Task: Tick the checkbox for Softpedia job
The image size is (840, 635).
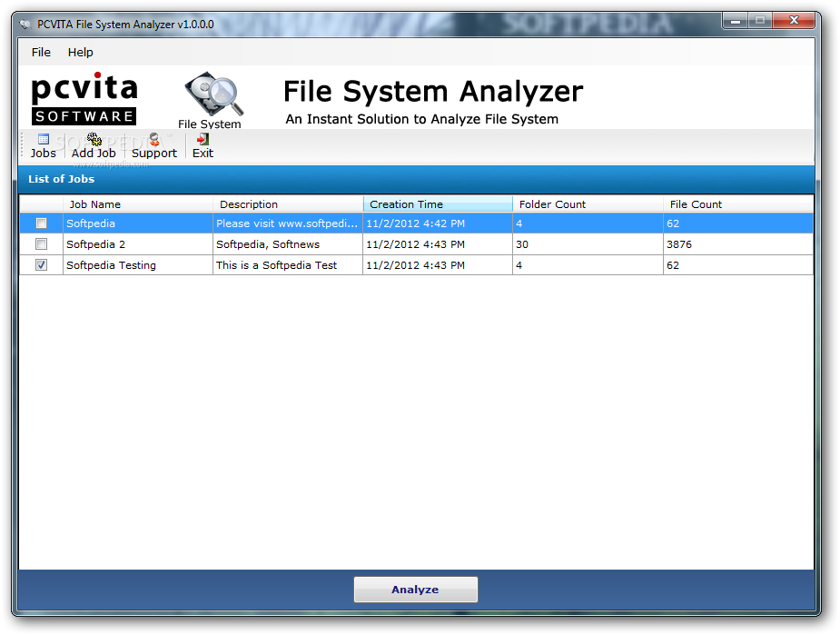Action: pyautogui.click(x=41, y=223)
